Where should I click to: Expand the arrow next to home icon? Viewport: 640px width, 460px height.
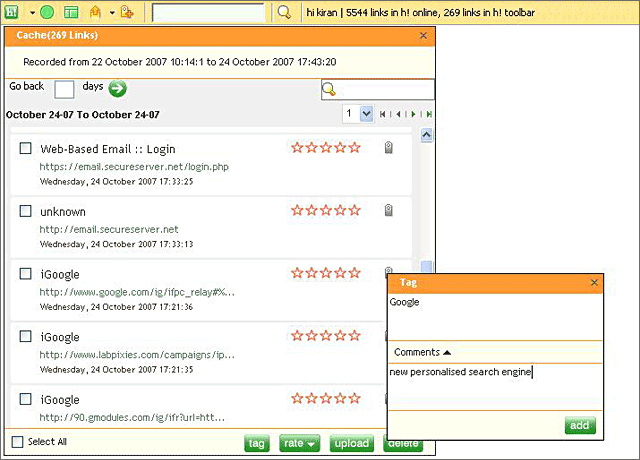coord(112,13)
